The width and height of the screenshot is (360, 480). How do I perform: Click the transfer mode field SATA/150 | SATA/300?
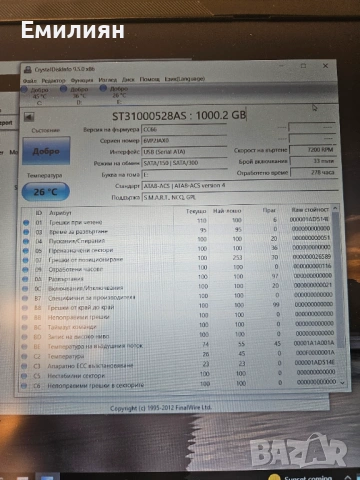click(184, 163)
